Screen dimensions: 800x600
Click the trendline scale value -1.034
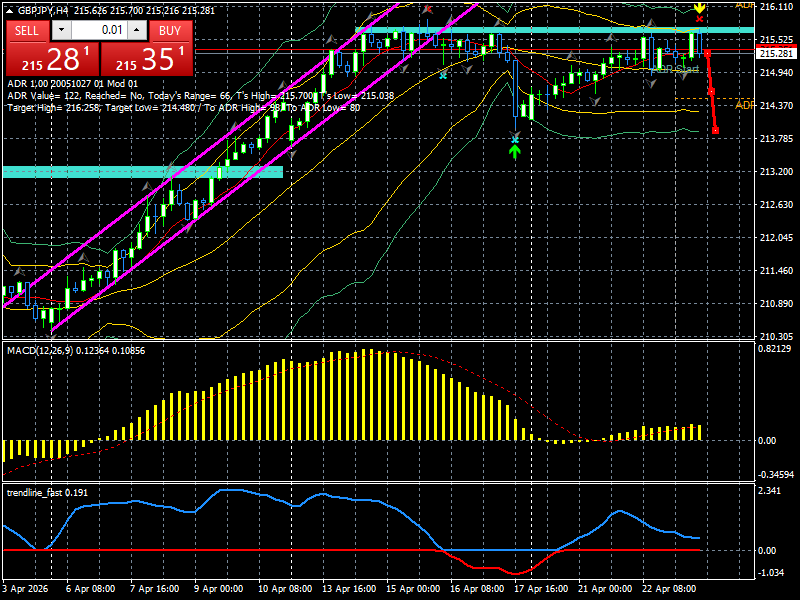(772, 572)
